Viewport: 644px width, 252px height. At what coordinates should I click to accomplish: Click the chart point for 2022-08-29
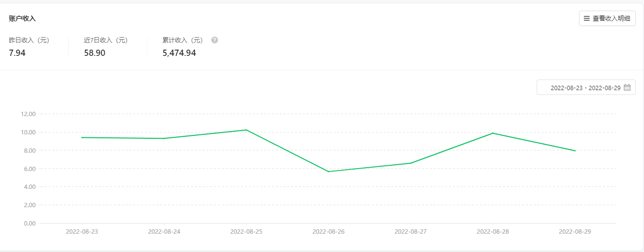point(575,151)
